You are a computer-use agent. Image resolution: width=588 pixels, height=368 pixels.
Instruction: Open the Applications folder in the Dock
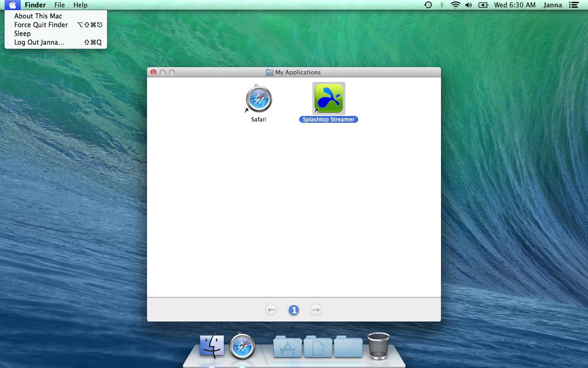click(288, 346)
